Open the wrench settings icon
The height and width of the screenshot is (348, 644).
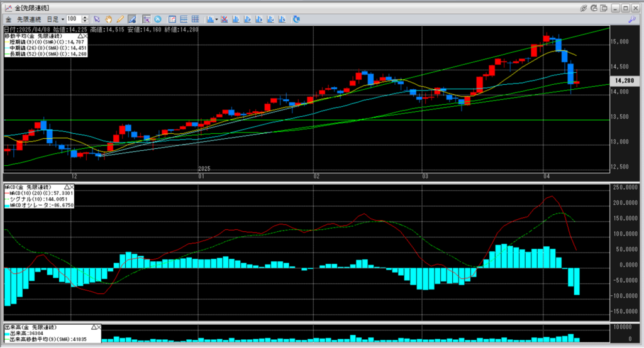[631, 19]
